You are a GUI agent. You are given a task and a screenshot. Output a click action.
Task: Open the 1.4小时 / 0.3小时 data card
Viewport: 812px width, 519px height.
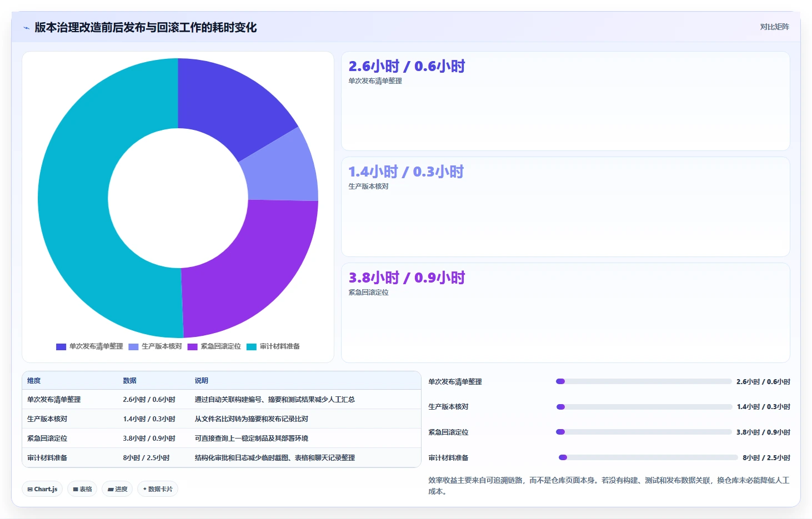click(565, 207)
